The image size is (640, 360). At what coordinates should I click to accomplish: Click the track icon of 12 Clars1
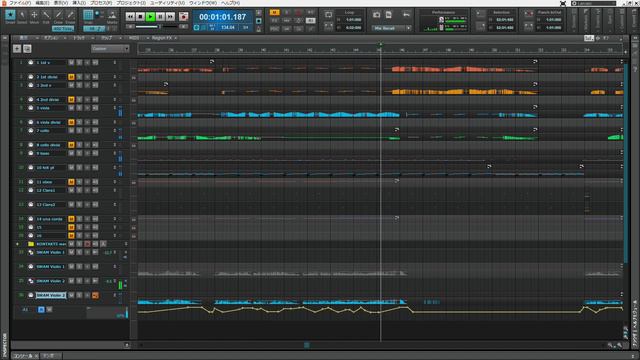click(x=31, y=190)
